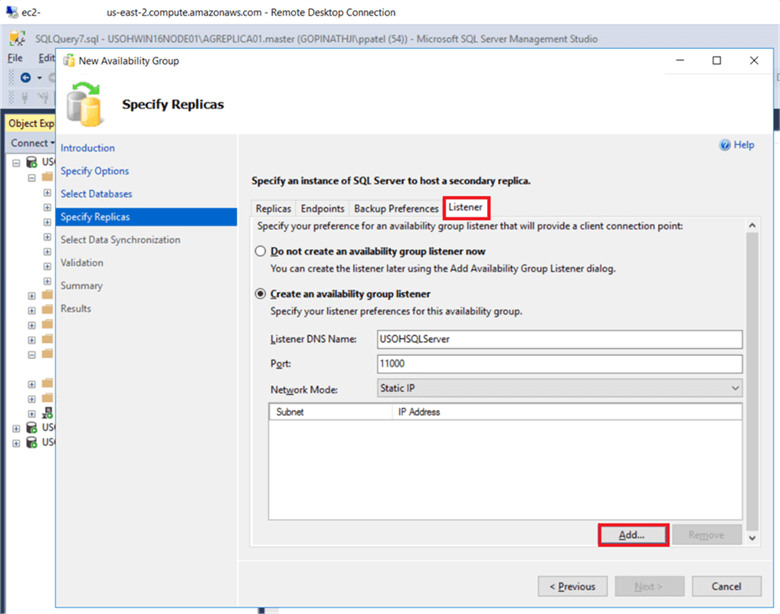Image resolution: width=780 pixels, height=614 pixels.
Task: Open the Network Mode dropdown
Action: coord(560,388)
